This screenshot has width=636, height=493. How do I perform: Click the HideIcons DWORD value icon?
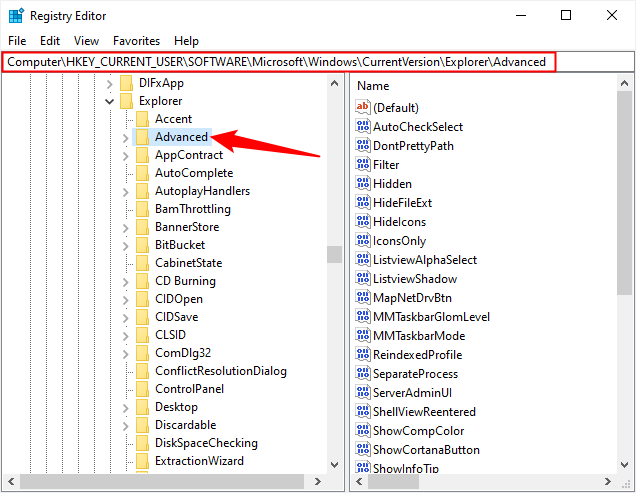tap(363, 221)
